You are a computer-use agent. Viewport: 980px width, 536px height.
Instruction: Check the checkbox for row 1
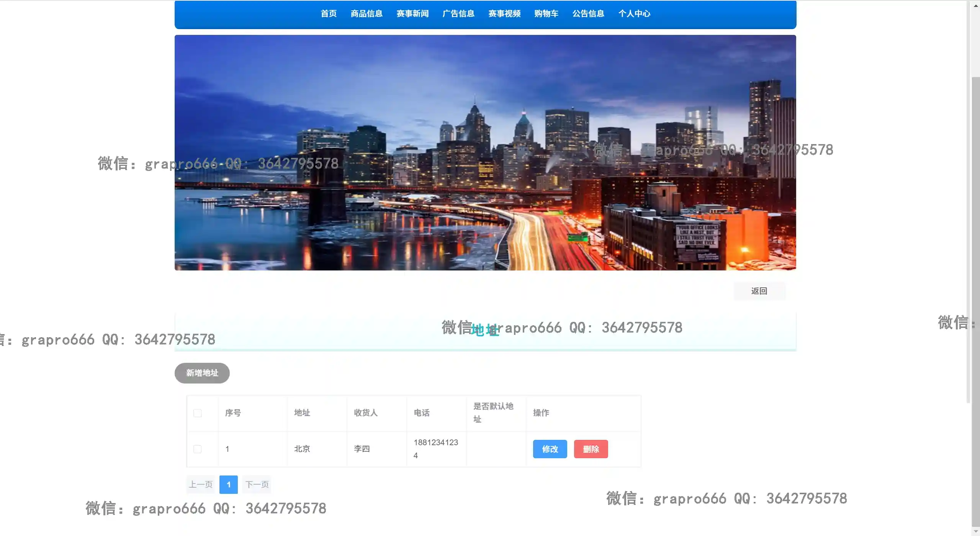(198, 449)
